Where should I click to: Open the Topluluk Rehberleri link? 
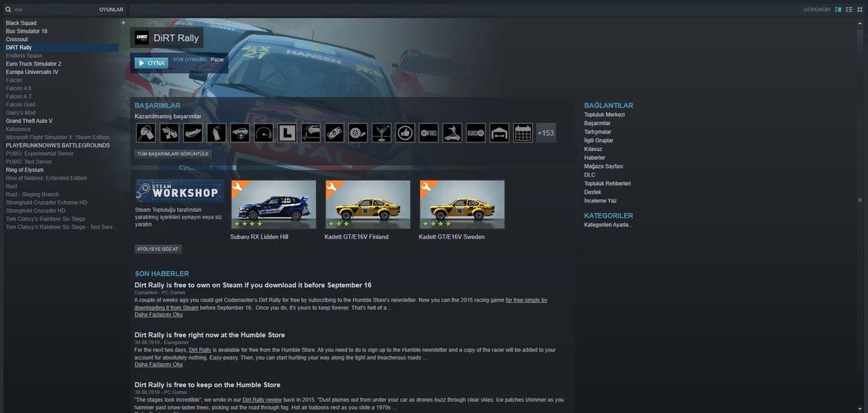click(x=608, y=184)
